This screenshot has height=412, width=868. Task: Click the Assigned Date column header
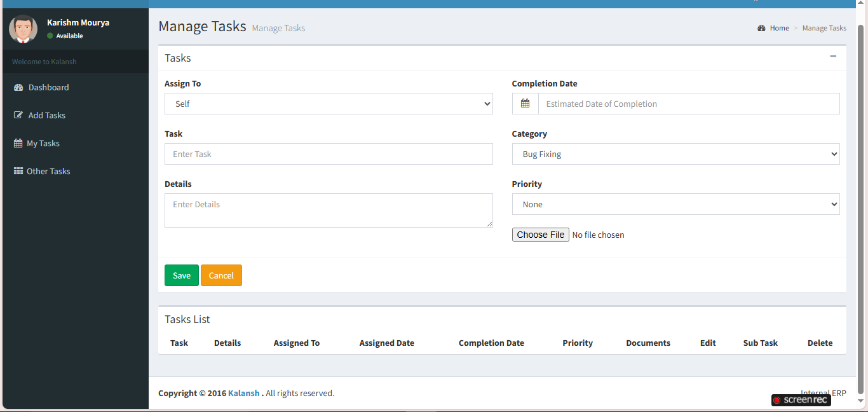pyautogui.click(x=387, y=343)
